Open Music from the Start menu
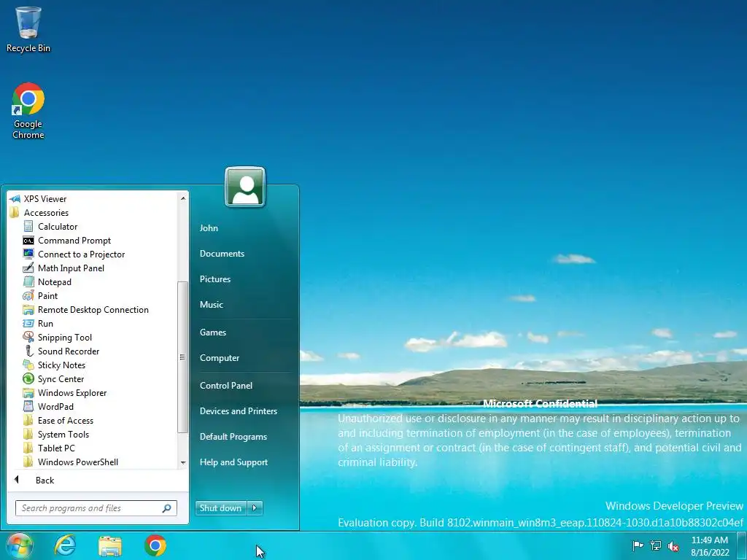This screenshot has width=747, height=560. click(x=212, y=305)
